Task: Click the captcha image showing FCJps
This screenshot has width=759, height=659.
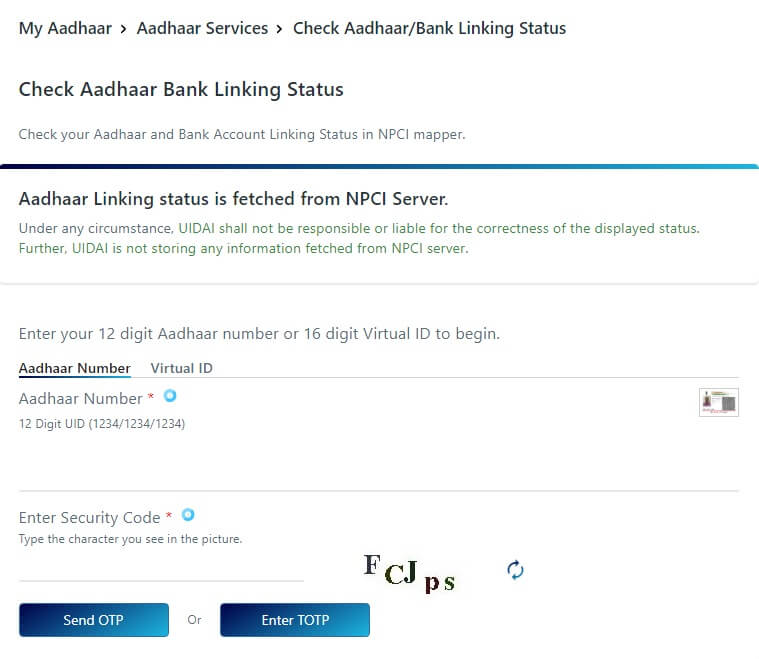Action: tap(410, 574)
